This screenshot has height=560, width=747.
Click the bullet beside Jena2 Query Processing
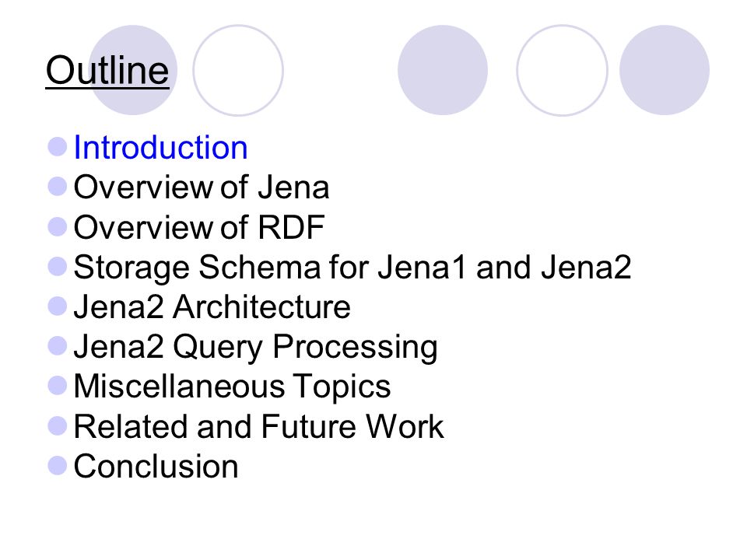(57, 345)
